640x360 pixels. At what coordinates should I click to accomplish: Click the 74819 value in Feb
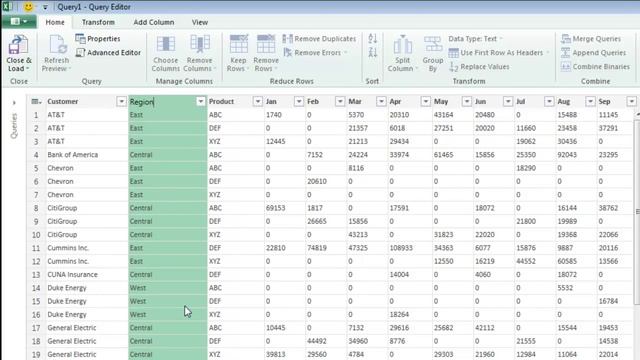[x=317, y=248]
